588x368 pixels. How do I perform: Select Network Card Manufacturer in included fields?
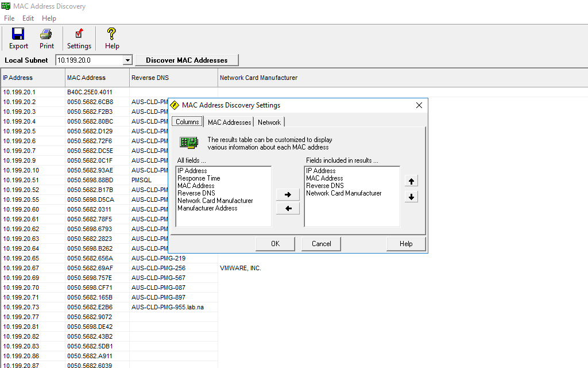[x=343, y=193]
